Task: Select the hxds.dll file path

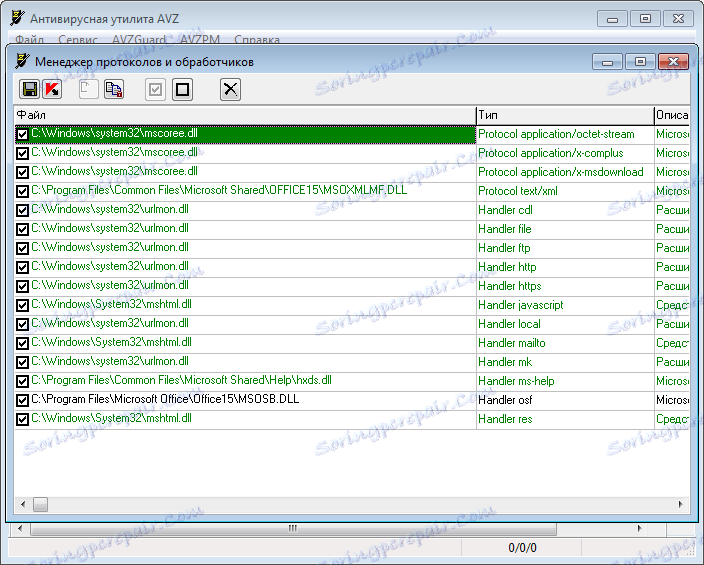Action: pyautogui.click(x=181, y=380)
